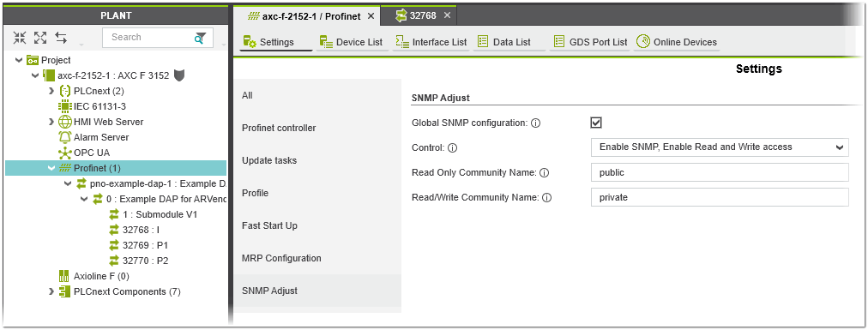Image resolution: width=868 pixels, height=330 pixels.
Task: Close the 32768 editor tab
Action: (x=447, y=15)
